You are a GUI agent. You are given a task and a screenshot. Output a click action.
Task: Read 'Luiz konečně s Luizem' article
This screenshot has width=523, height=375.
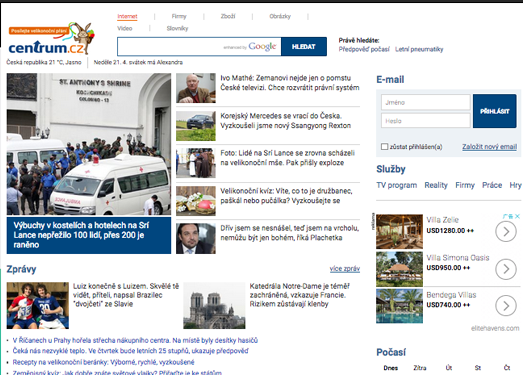click(x=126, y=295)
